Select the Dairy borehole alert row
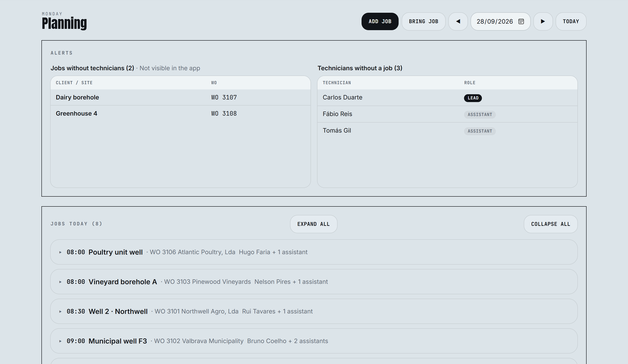Screen dimensions: 628x364 pyautogui.click(x=181, y=97)
